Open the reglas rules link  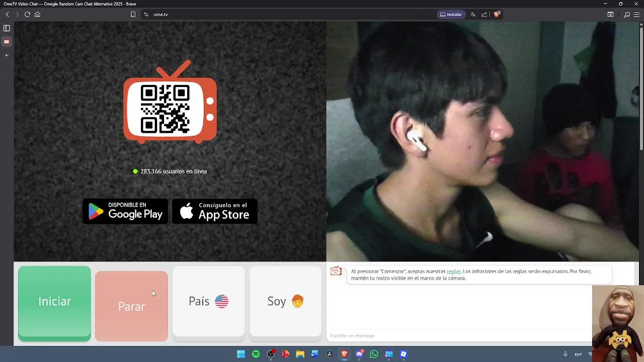click(x=454, y=271)
